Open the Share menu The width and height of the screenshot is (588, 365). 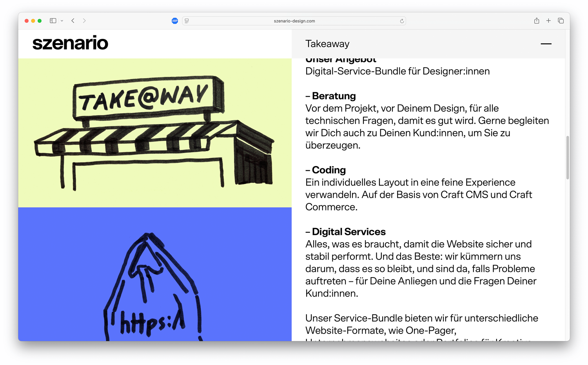point(537,21)
